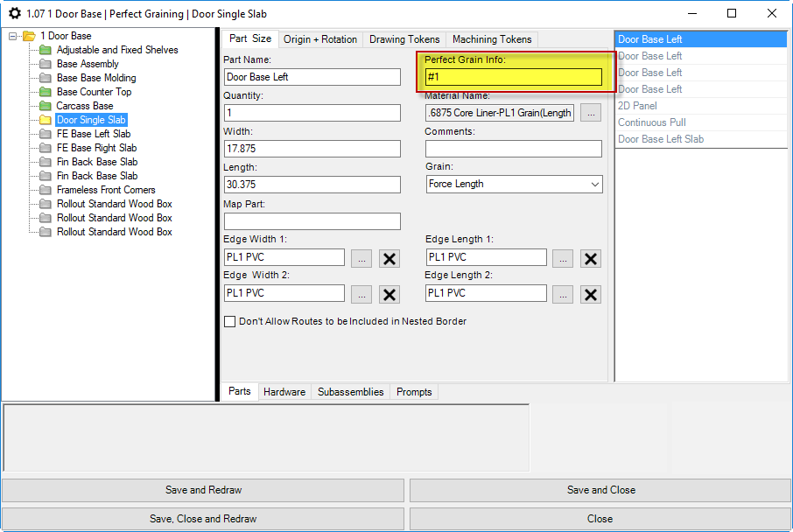Click the folder icon beside FE Base Left Slab
Screen dimensions: 793x532
pos(46,134)
